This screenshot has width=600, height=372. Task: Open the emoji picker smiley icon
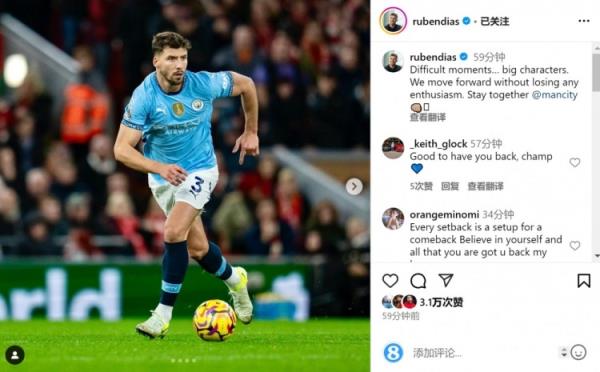(x=578, y=352)
